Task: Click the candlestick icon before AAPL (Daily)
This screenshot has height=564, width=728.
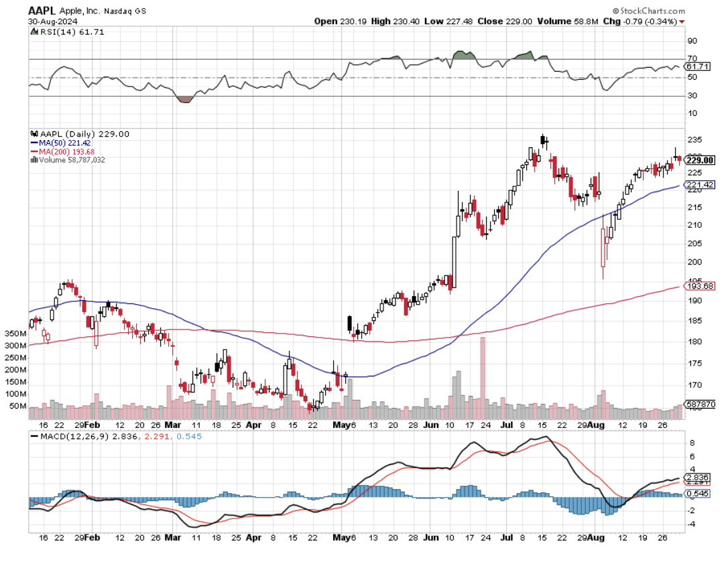Action: point(34,134)
